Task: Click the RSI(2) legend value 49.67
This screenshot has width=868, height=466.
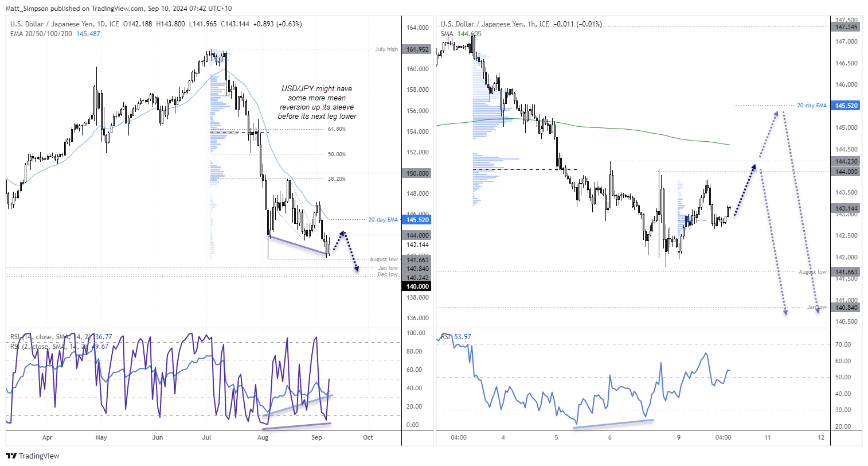Action: (100, 346)
